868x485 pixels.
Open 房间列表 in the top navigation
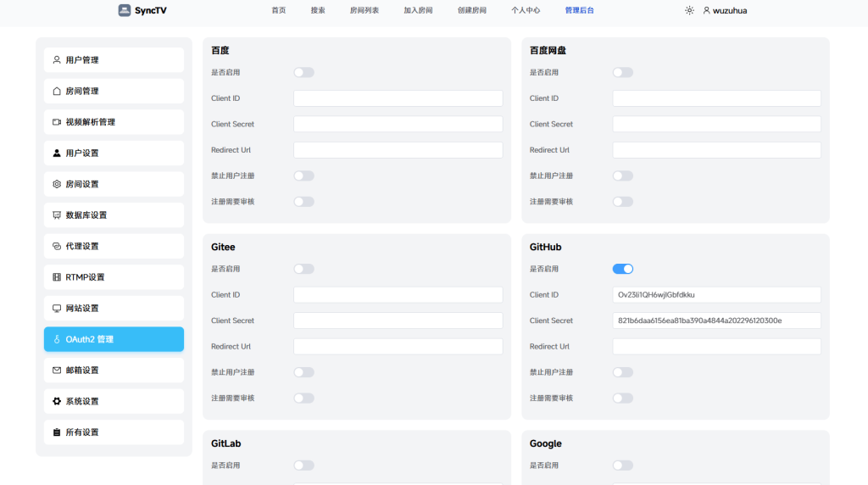[x=364, y=10]
